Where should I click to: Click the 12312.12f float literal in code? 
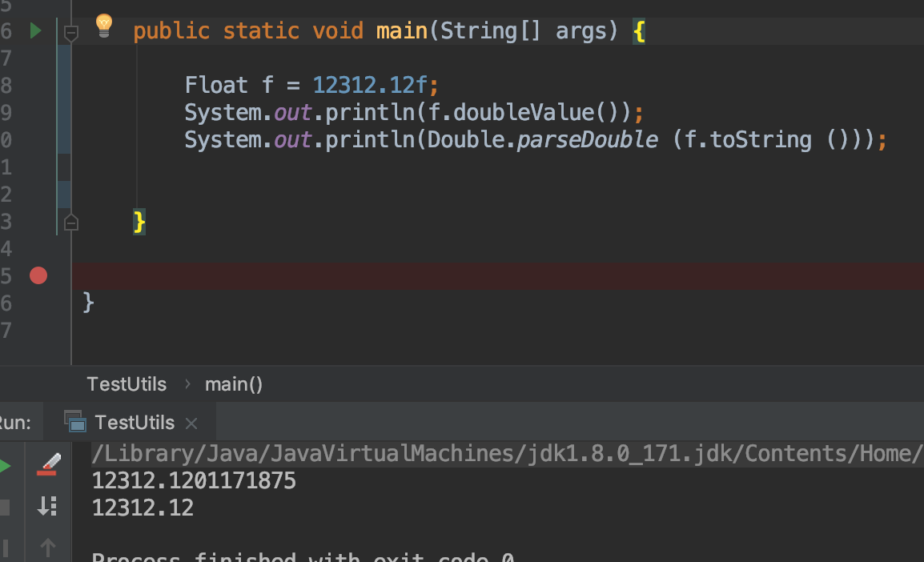(x=369, y=85)
